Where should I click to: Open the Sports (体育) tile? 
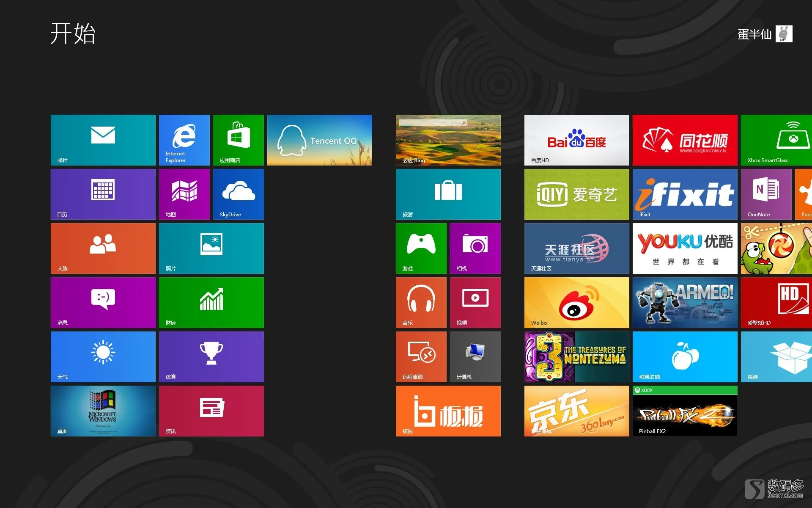coord(211,357)
